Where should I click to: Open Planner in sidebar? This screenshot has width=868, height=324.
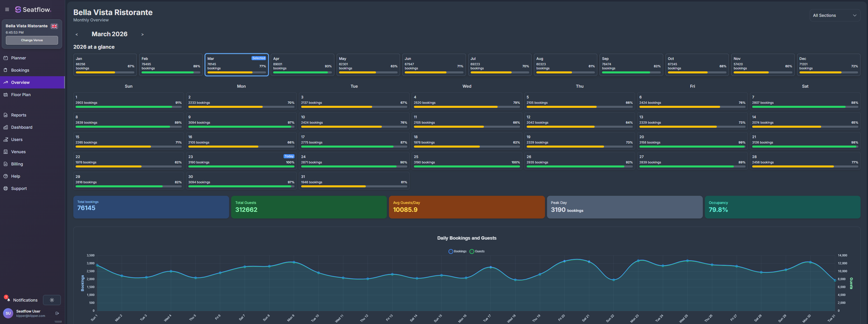click(32, 58)
